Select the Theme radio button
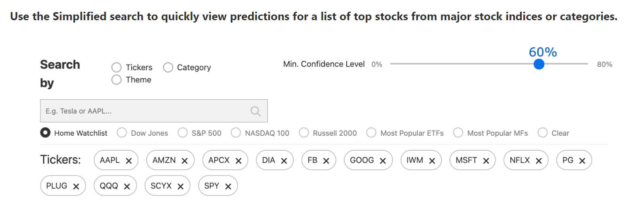The height and width of the screenshot is (204, 644). [x=117, y=80]
